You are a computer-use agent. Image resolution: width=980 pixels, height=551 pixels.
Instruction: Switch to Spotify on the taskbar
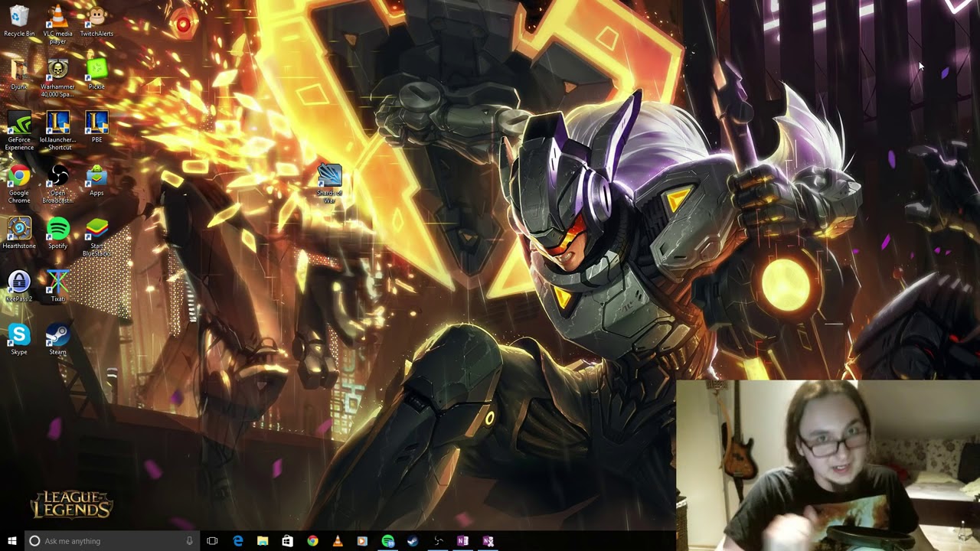coord(387,541)
